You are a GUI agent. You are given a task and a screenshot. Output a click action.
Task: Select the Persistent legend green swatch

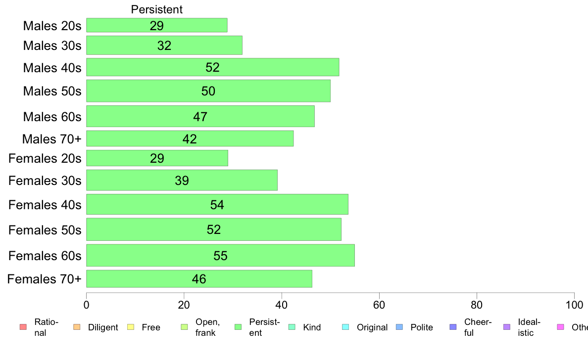238,327
